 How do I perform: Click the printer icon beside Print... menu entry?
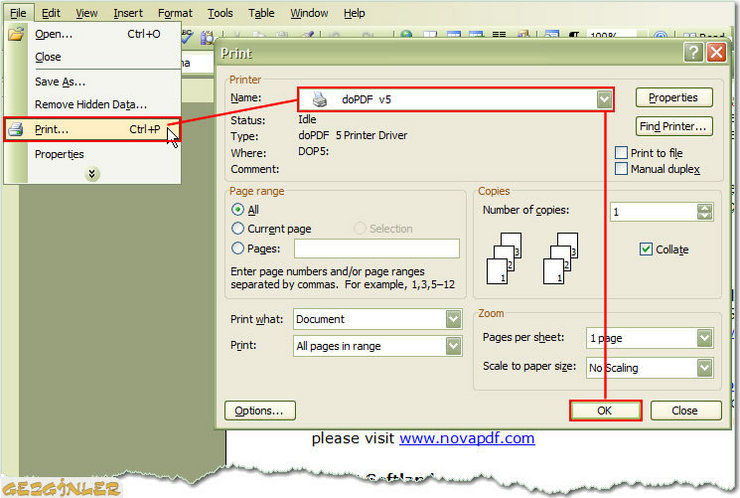click(x=16, y=129)
